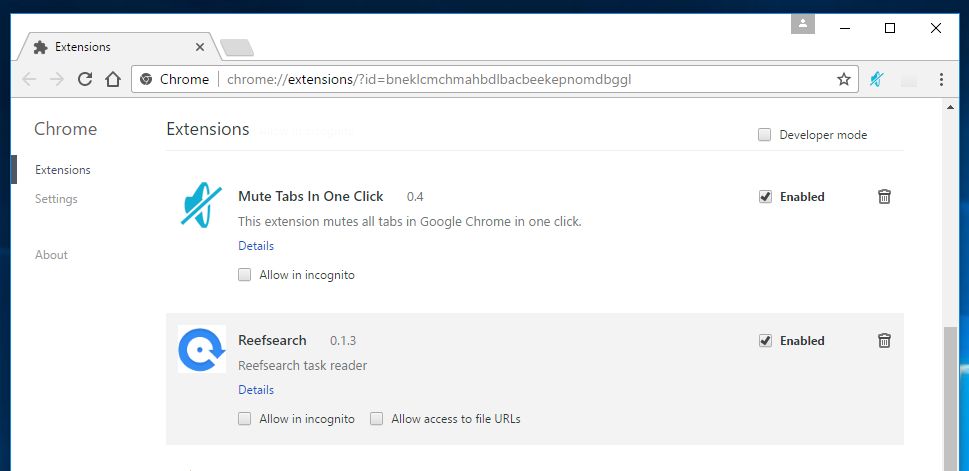The image size is (969, 471).
Task: Click the scrollbar up arrow
Action: click(x=950, y=108)
